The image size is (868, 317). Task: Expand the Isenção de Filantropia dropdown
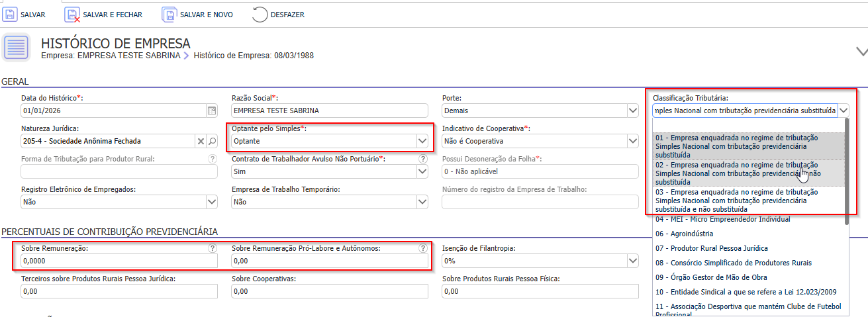coord(632,261)
